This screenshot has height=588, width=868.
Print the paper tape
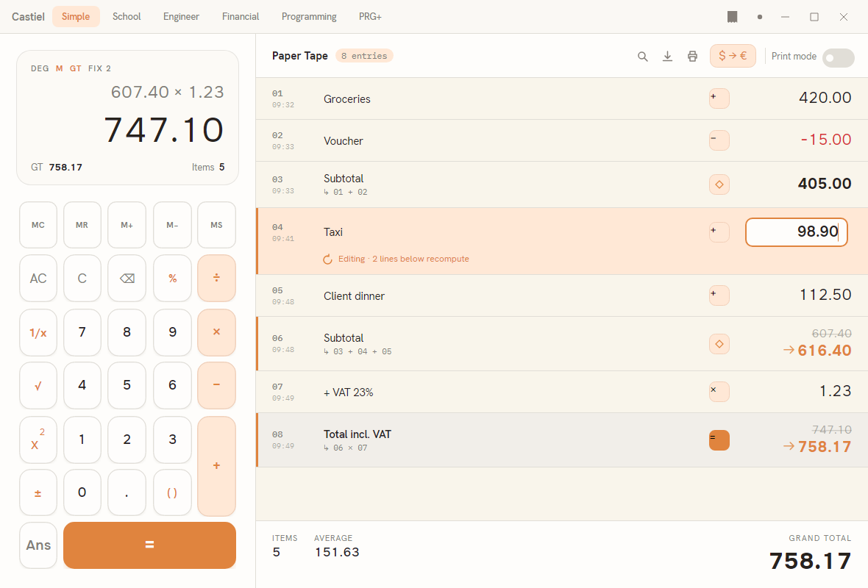click(x=692, y=57)
